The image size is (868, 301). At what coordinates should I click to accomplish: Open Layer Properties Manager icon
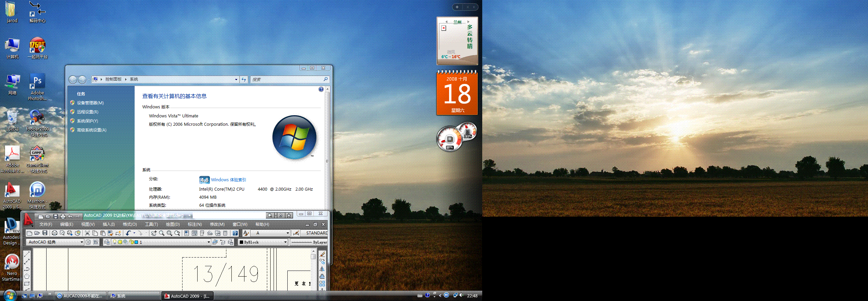pyautogui.click(x=107, y=242)
